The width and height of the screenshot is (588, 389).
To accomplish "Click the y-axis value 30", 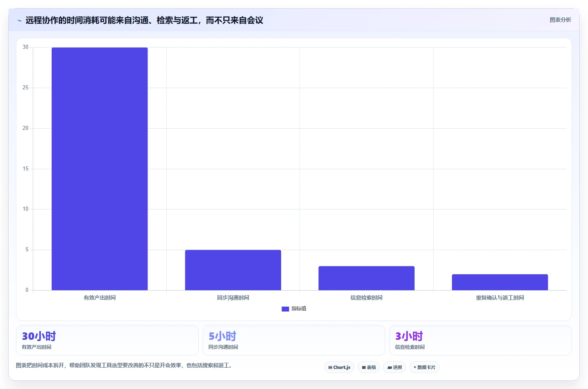I will 25,47.
